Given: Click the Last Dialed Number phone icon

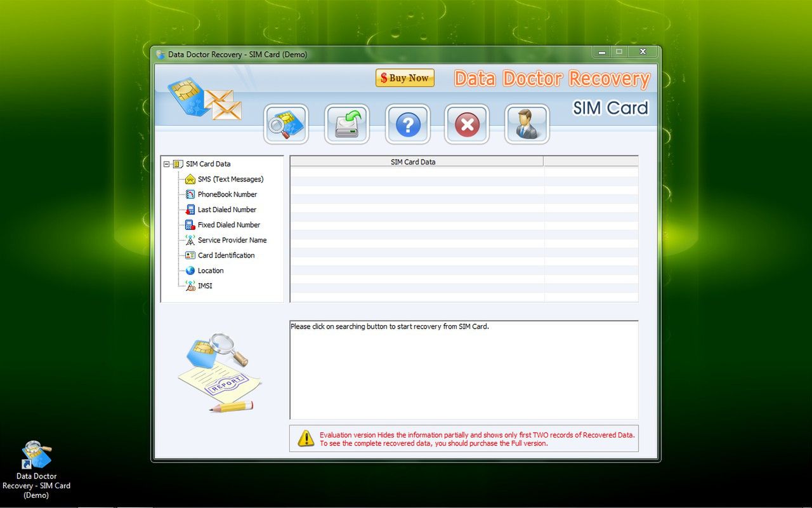Looking at the screenshot, I should point(190,210).
